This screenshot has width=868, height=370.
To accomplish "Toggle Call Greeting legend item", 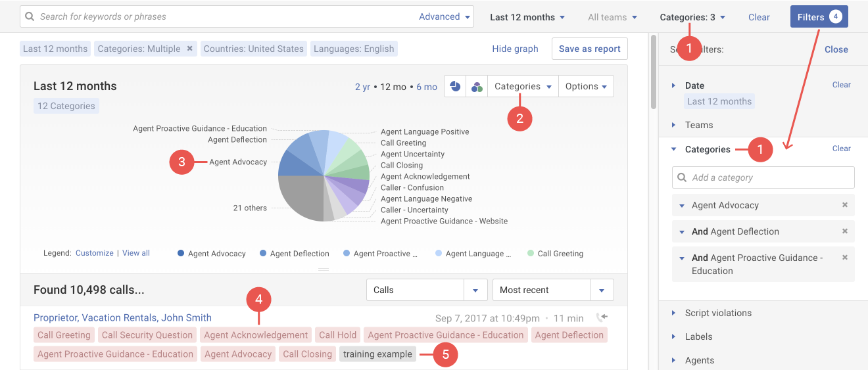I will (x=555, y=254).
